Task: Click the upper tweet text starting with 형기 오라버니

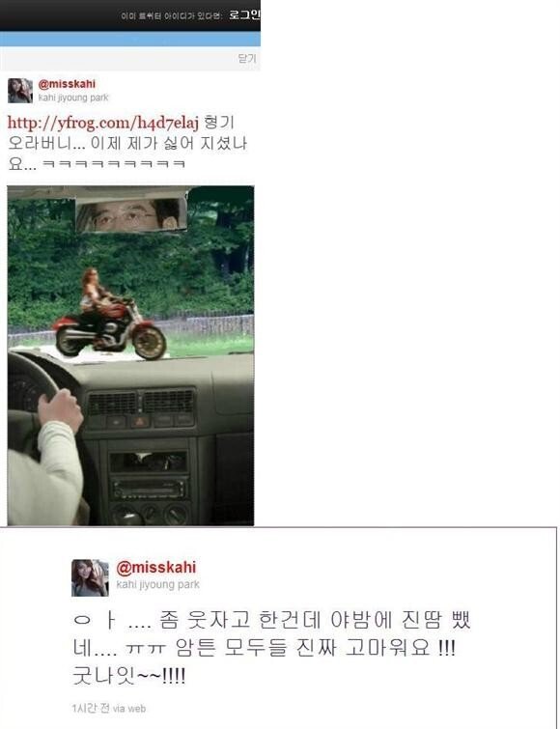Action: pyautogui.click(x=127, y=143)
